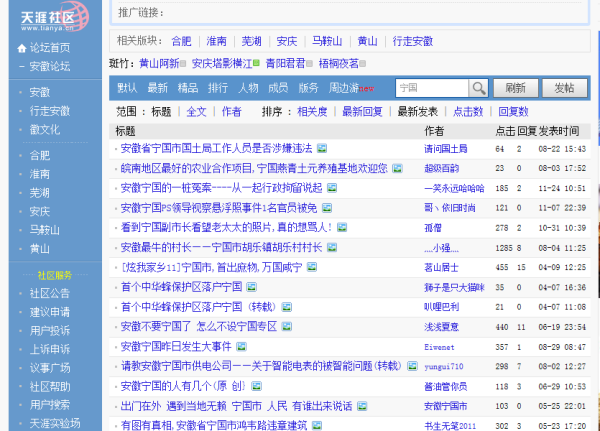
Task: Select 作者 search scope option
Action: (231, 111)
